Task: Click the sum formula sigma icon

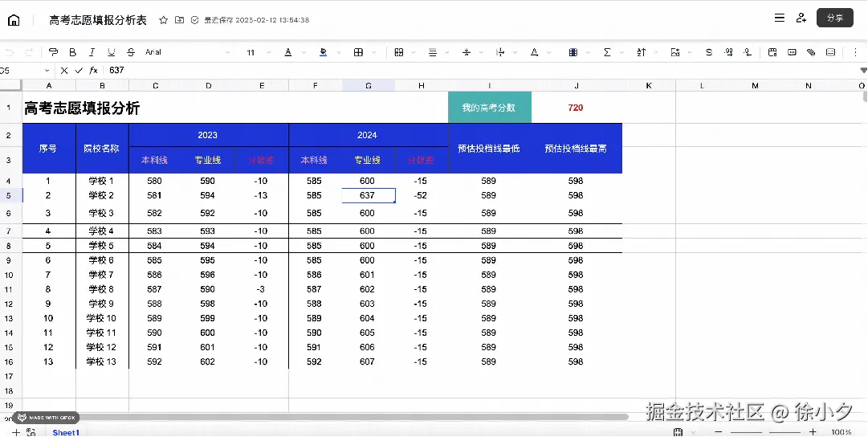Action: pos(607,52)
